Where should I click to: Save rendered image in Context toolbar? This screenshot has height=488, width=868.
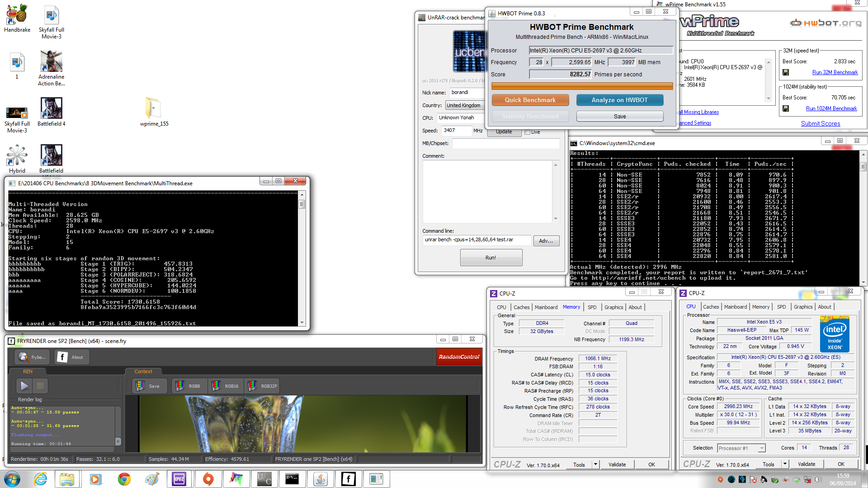pos(149,386)
